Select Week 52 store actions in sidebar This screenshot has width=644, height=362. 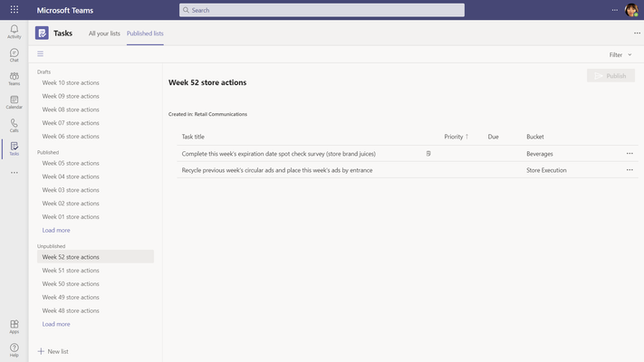(95, 257)
